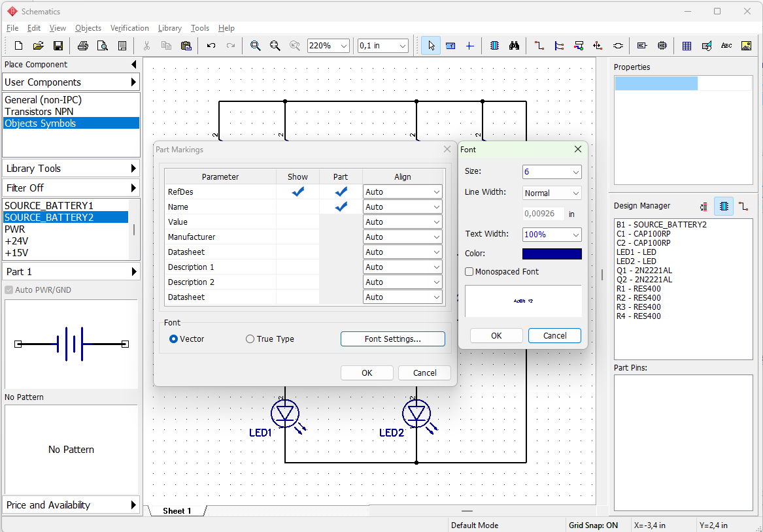Save the schematic with the floppy disk icon
This screenshot has height=532, width=763.
[58, 46]
